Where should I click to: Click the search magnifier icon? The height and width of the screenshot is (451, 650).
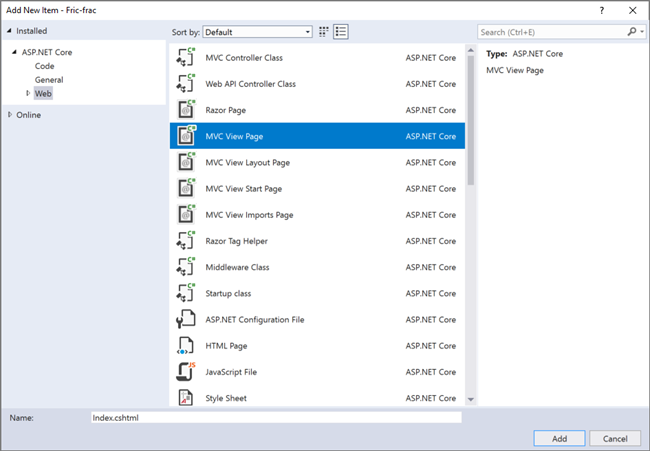click(632, 32)
